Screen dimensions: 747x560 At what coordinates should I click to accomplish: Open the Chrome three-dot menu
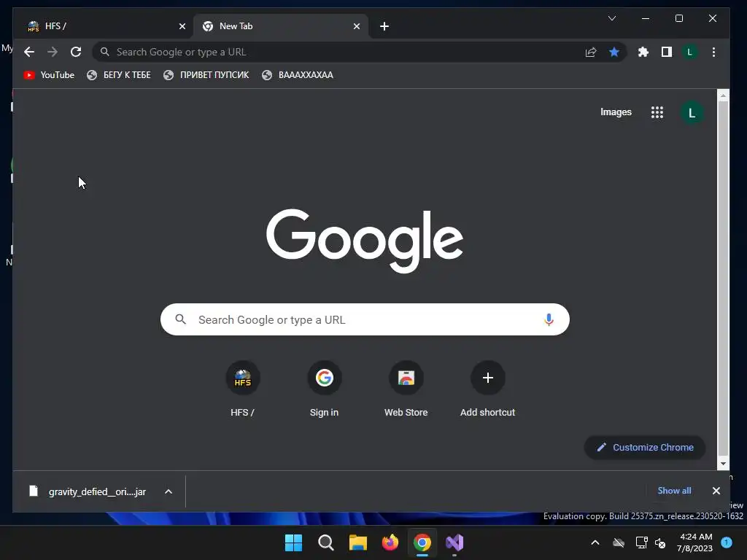[713, 52]
